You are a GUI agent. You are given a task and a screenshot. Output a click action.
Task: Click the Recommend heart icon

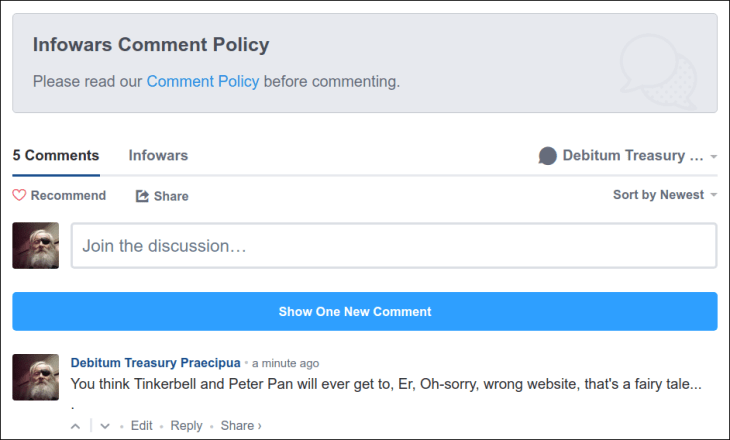pyautogui.click(x=19, y=196)
